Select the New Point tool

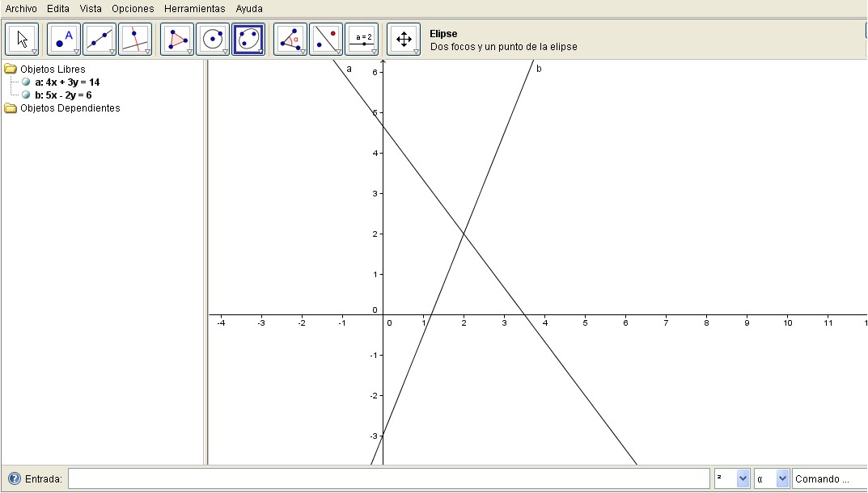coord(61,38)
